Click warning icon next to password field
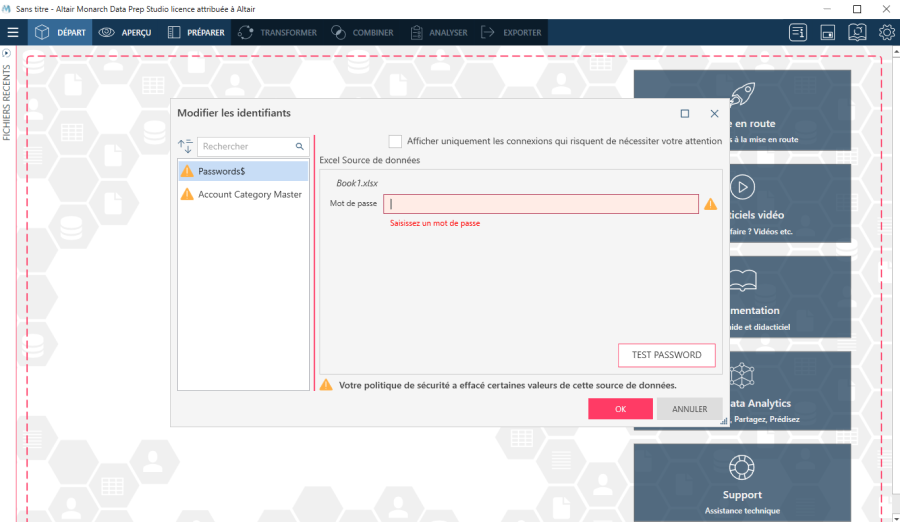Viewport: 900px width, 522px height. (710, 204)
